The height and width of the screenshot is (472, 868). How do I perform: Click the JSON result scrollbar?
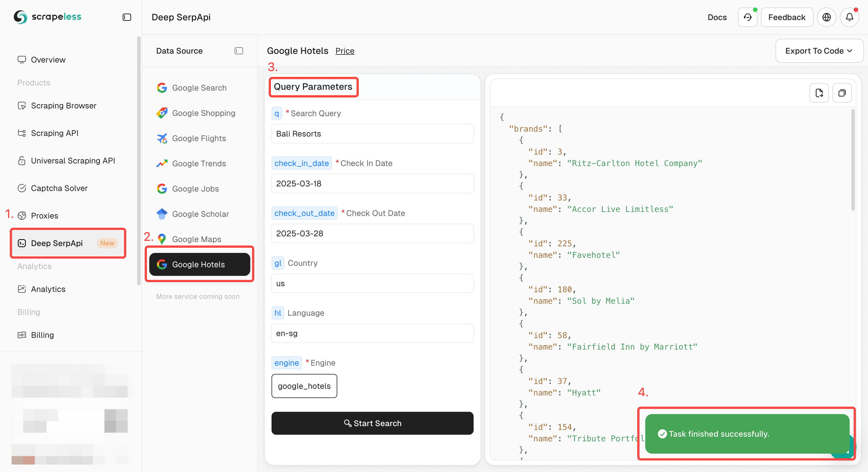click(853, 160)
